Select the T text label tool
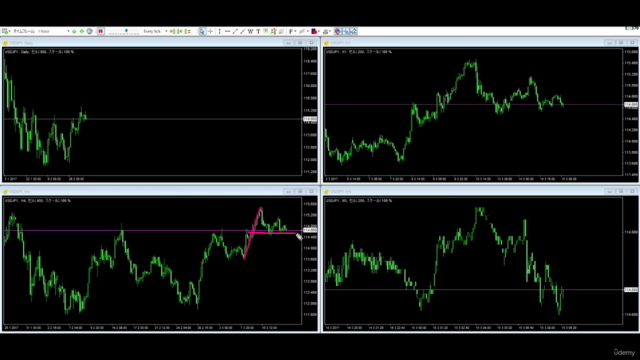Image resolution: width=640 pixels, height=360 pixels. (x=258, y=31)
